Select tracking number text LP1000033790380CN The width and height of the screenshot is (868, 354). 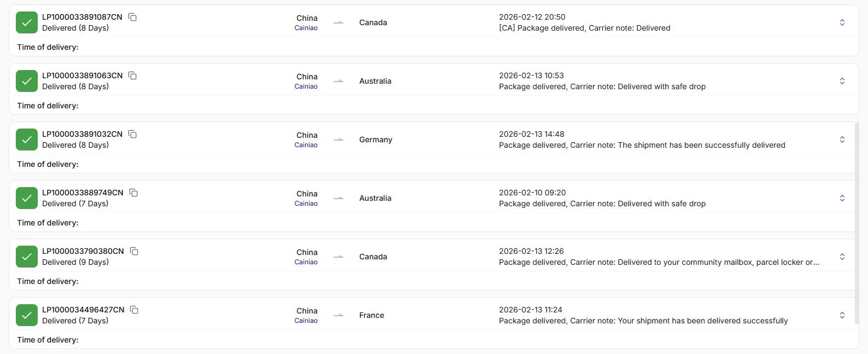point(83,251)
